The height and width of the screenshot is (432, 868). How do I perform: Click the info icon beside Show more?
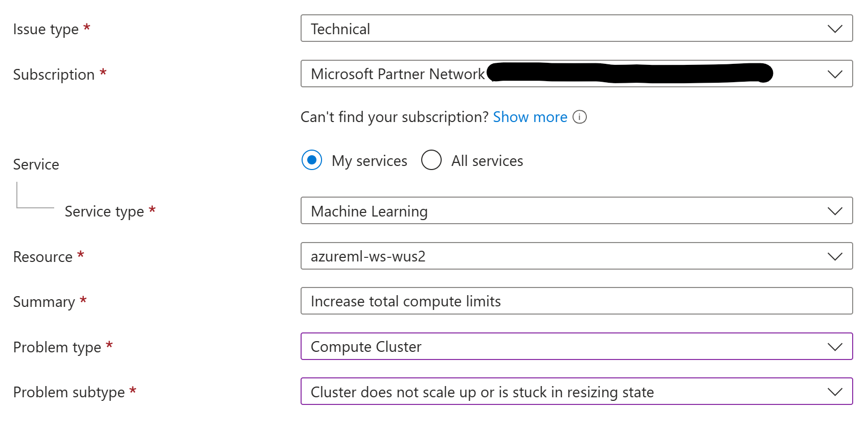coord(580,117)
